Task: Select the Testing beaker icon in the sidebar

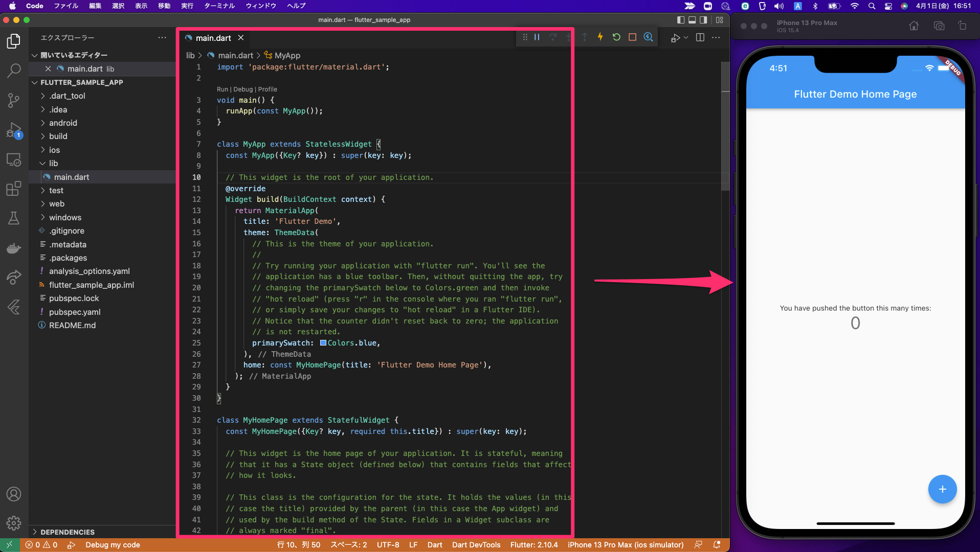Action: click(14, 218)
